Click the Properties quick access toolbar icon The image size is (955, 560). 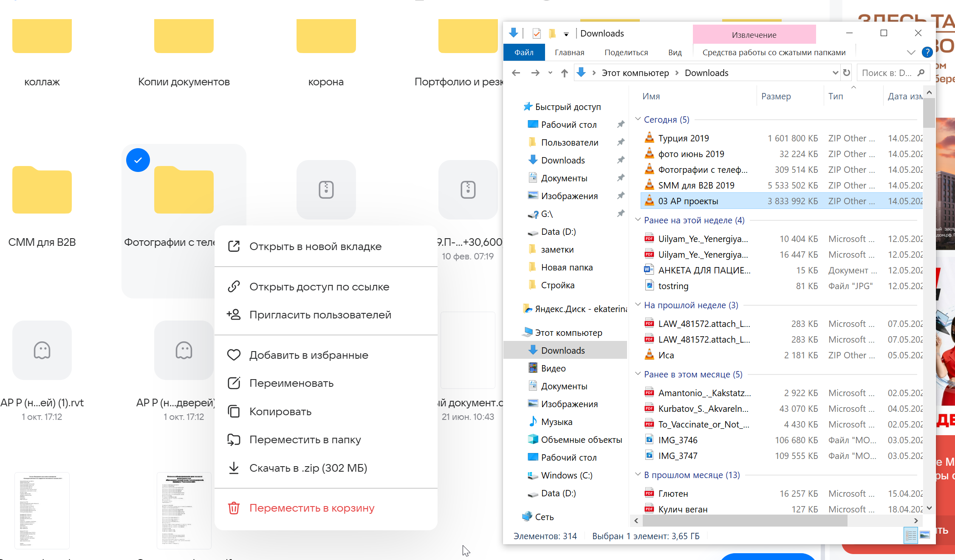point(537,33)
